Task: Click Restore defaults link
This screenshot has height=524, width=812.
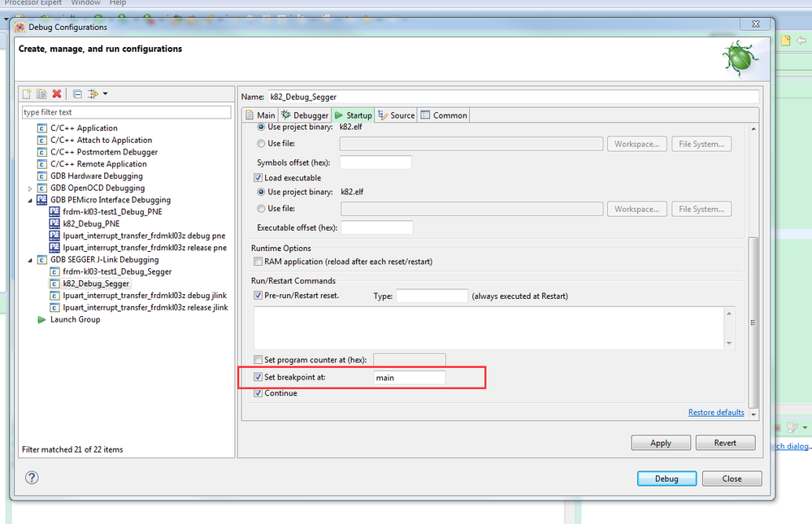Action: (716, 412)
